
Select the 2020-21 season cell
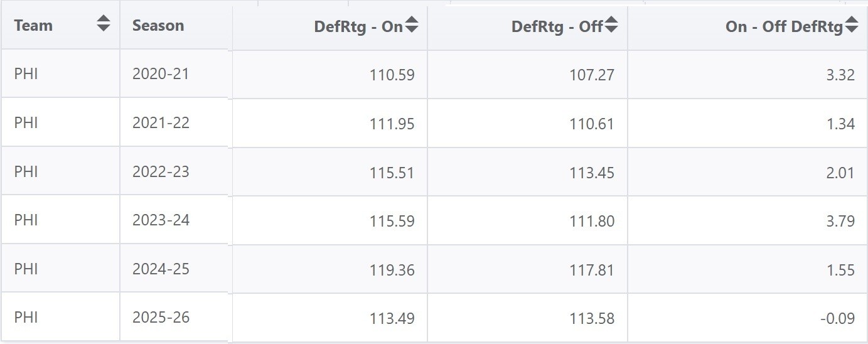tap(161, 73)
